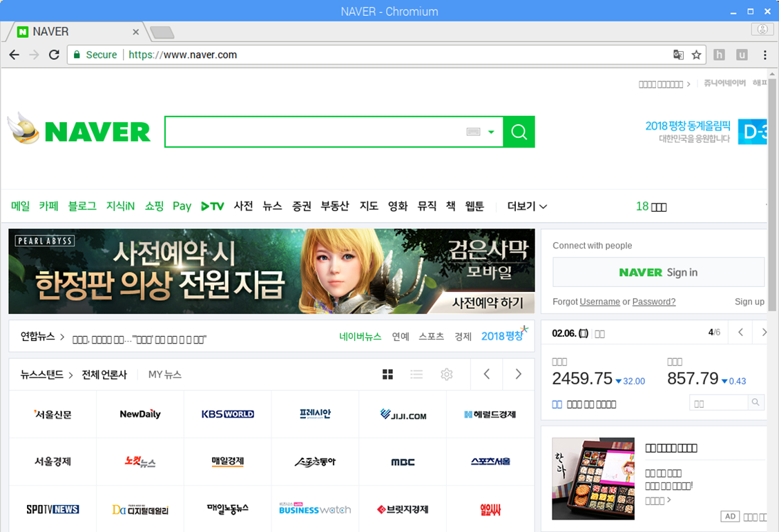Click the green search magnifier button

[x=519, y=132]
